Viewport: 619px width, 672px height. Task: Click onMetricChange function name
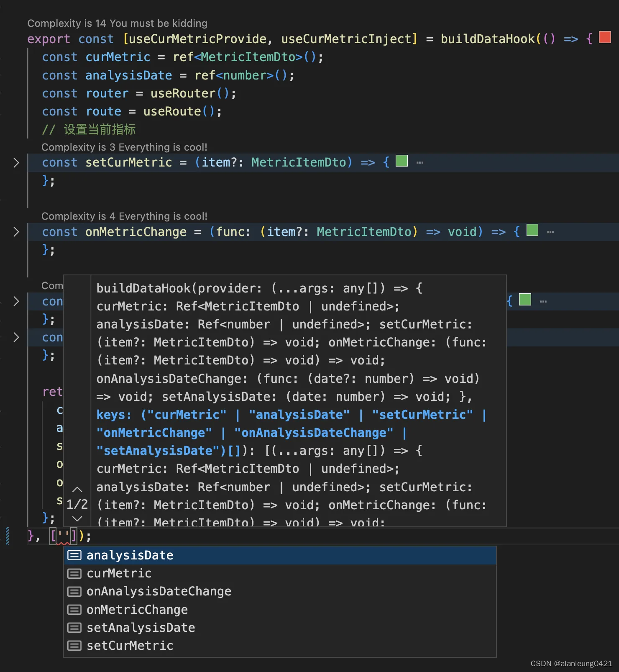[136, 232]
